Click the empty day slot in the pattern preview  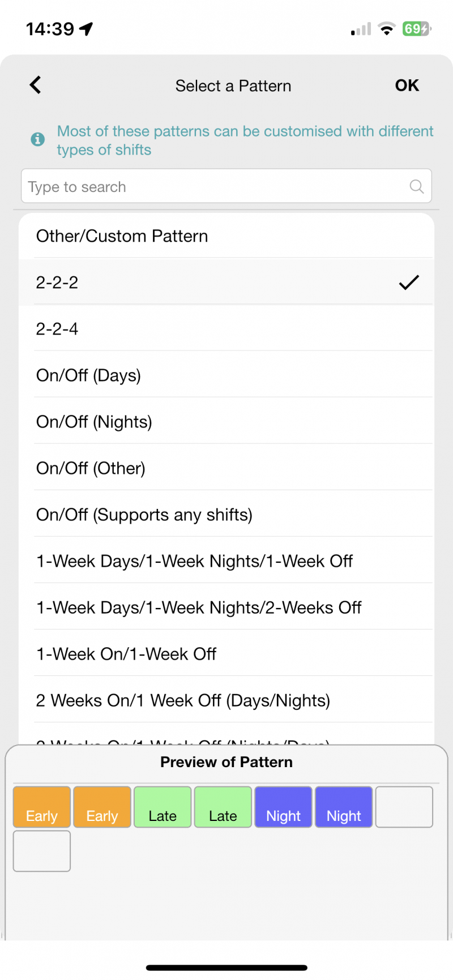point(404,807)
